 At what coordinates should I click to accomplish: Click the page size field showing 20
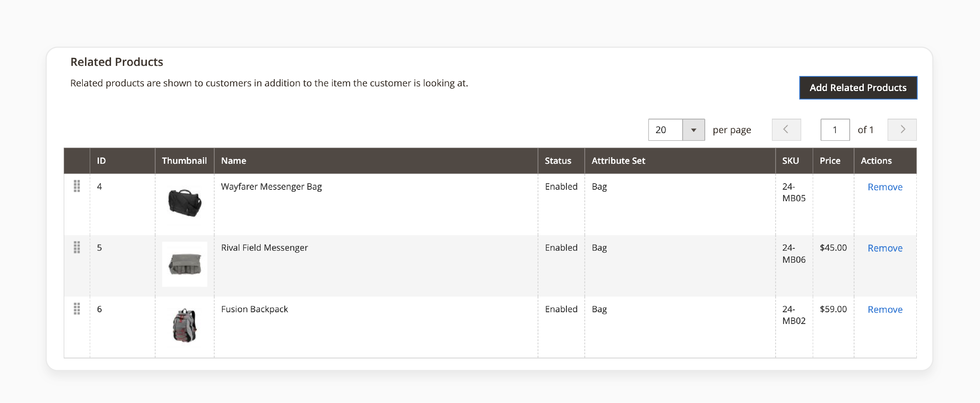coord(665,130)
